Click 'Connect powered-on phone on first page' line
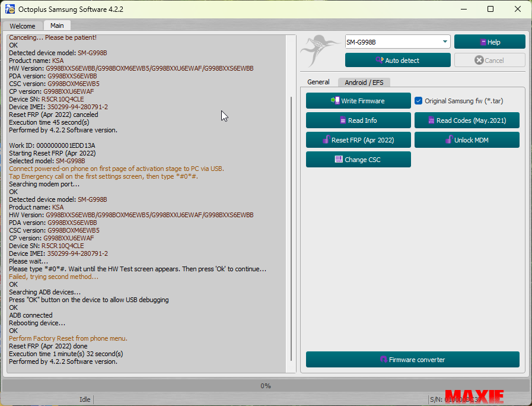This screenshot has height=406, width=532. tap(116, 169)
